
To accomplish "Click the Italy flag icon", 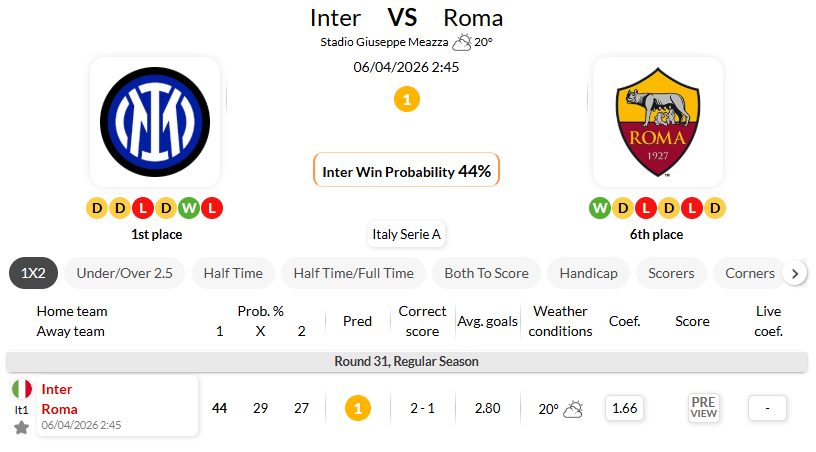I will [x=21, y=389].
